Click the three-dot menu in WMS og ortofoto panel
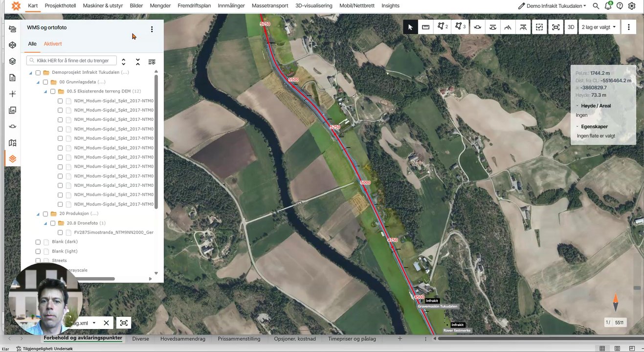This screenshot has height=352, width=644. (x=152, y=29)
